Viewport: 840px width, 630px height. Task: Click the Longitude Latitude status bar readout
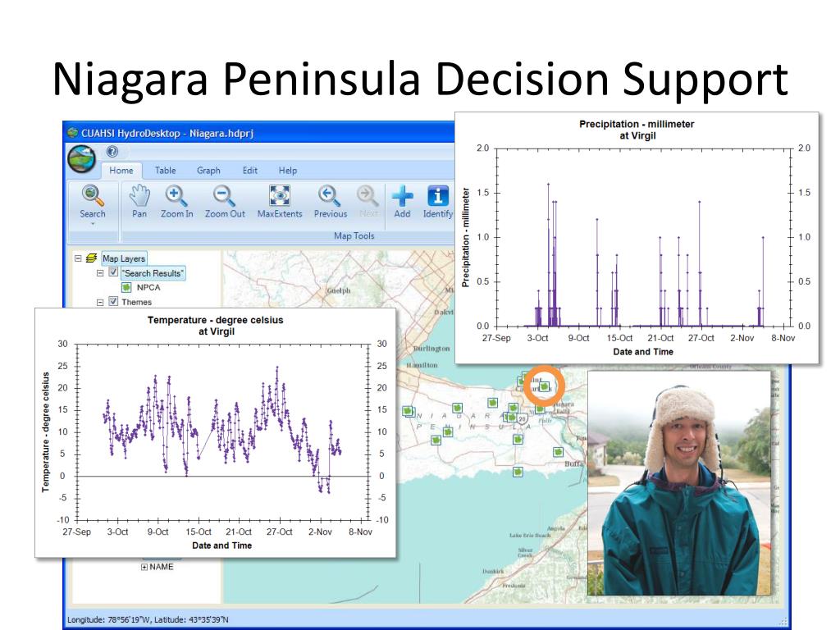pos(148,620)
